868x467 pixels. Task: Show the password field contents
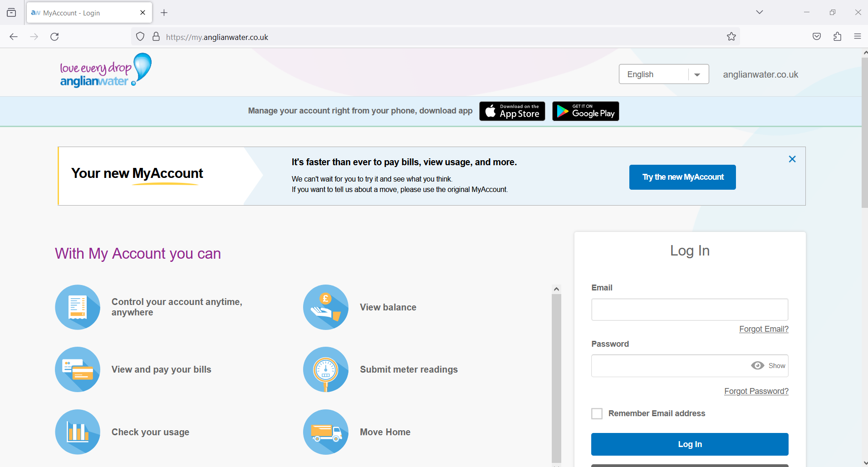758,365
